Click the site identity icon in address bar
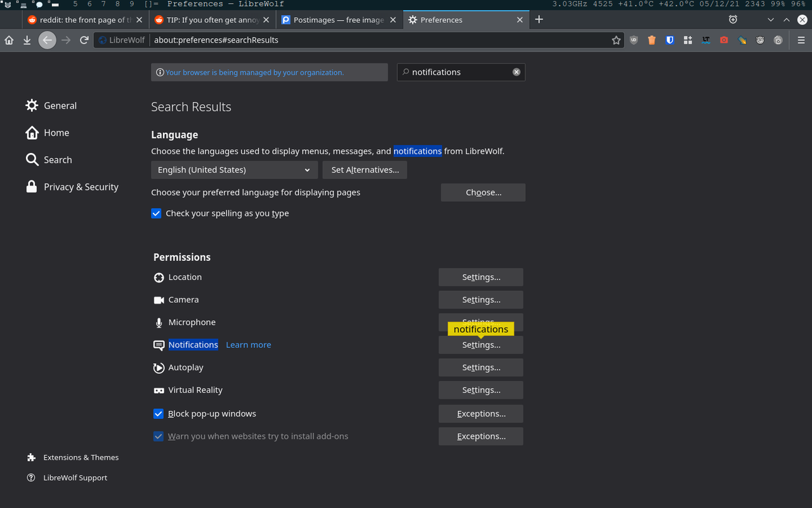The height and width of the screenshot is (508, 812). point(103,40)
